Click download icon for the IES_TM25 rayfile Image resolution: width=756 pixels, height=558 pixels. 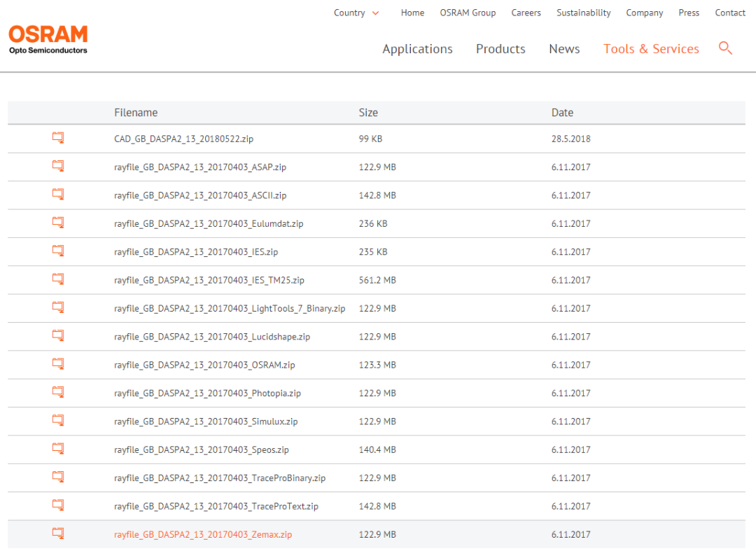(58, 279)
